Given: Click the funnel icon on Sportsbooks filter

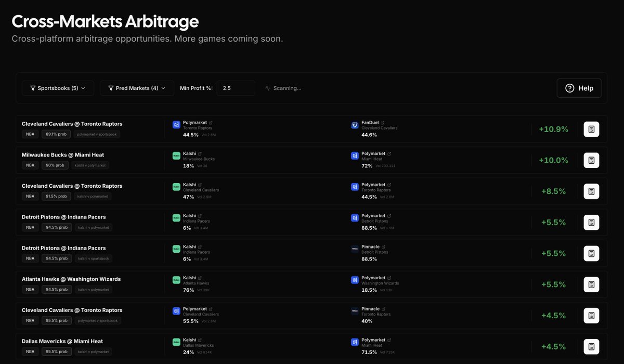Looking at the screenshot, I should click(x=33, y=88).
